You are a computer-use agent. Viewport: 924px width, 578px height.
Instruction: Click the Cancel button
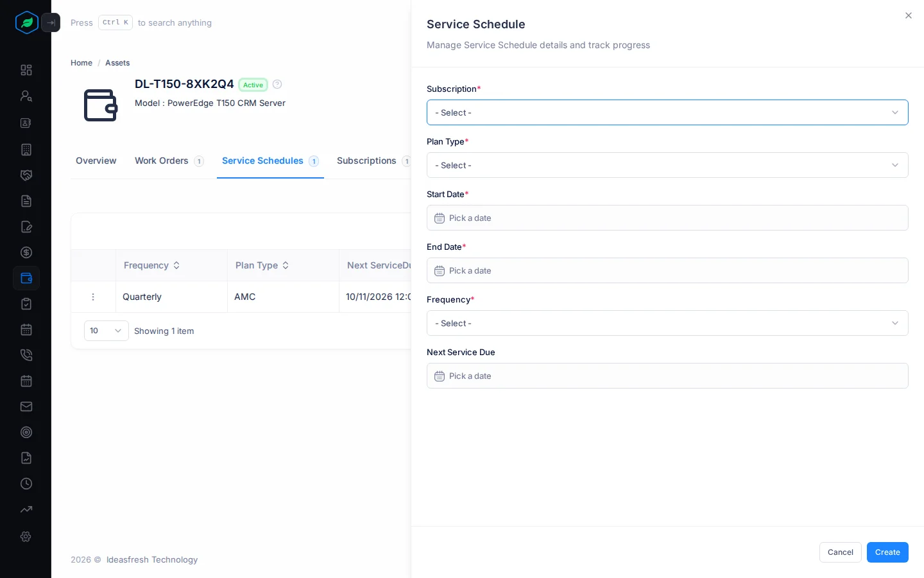pyautogui.click(x=840, y=552)
